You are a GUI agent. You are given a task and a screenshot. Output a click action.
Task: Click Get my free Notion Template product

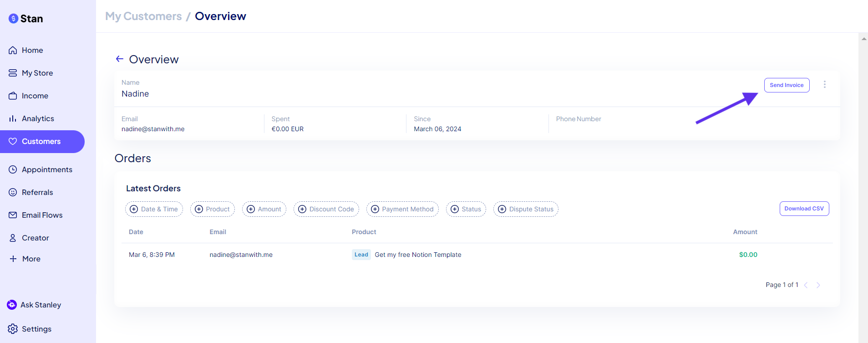pyautogui.click(x=418, y=255)
